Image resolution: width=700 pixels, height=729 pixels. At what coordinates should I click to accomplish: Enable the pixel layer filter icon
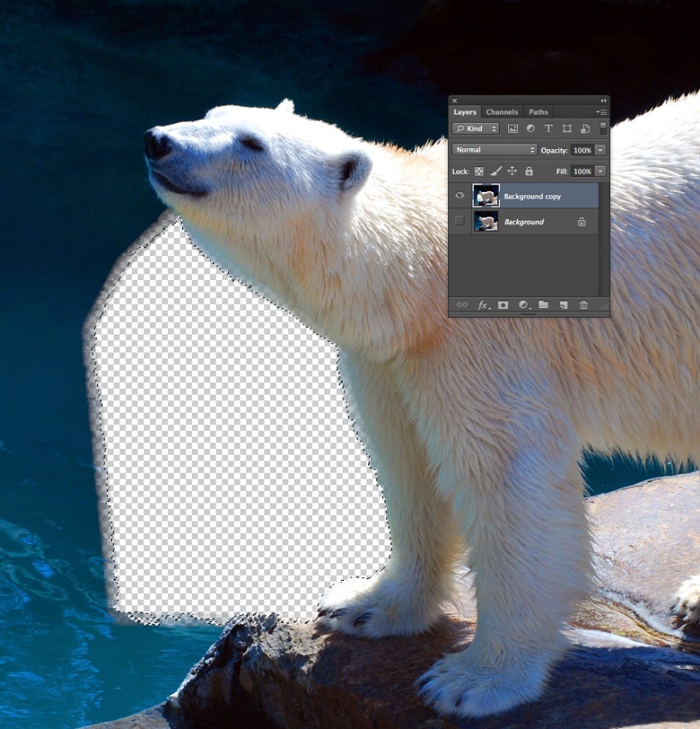tap(513, 129)
